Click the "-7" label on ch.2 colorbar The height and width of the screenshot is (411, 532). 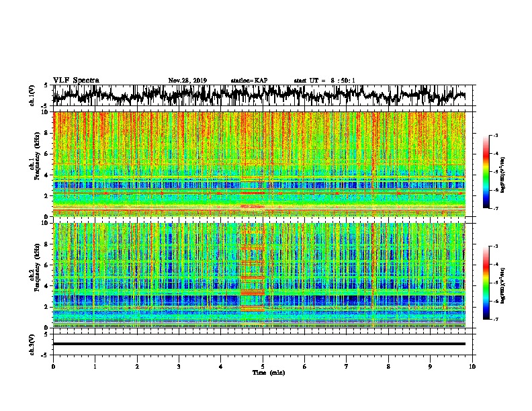[x=496, y=319]
